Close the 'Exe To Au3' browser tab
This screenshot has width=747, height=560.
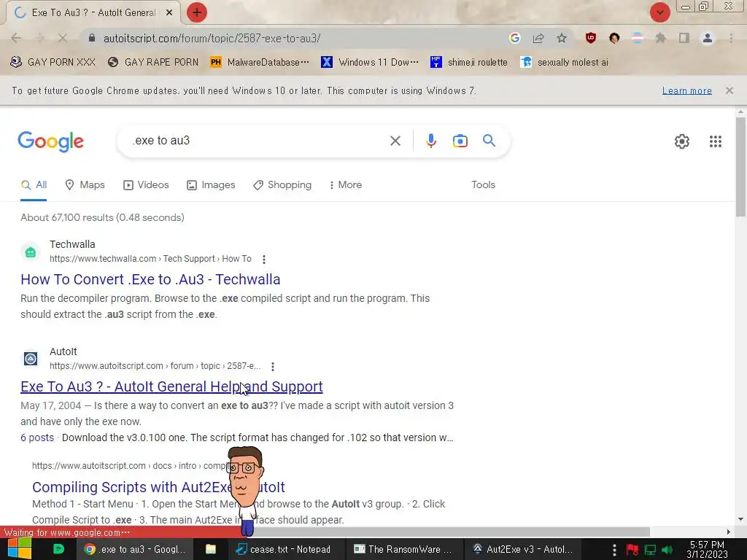coord(169,13)
